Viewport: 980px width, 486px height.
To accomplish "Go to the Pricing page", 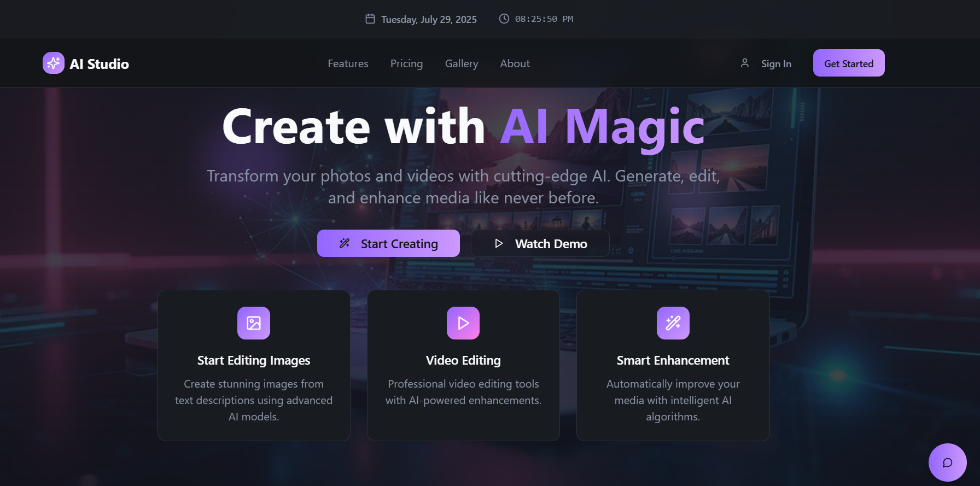I will point(406,64).
